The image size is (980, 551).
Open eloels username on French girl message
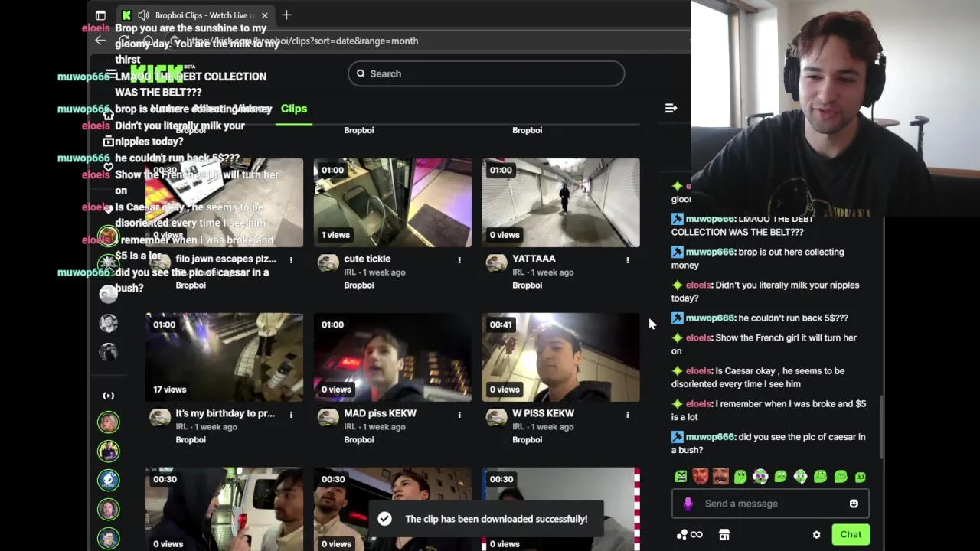click(699, 337)
